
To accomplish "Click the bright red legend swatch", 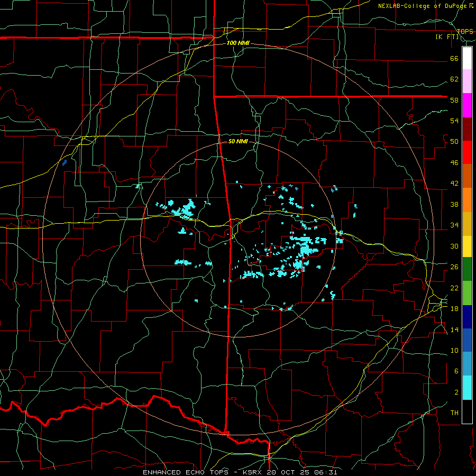I will (x=467, y=152).
